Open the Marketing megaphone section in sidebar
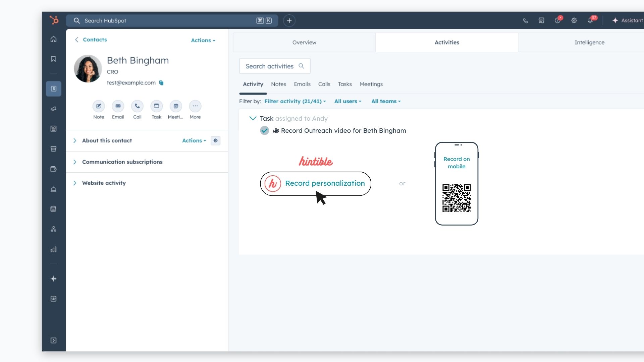Screen dimensions: 644x362 (x=54, y=109)
